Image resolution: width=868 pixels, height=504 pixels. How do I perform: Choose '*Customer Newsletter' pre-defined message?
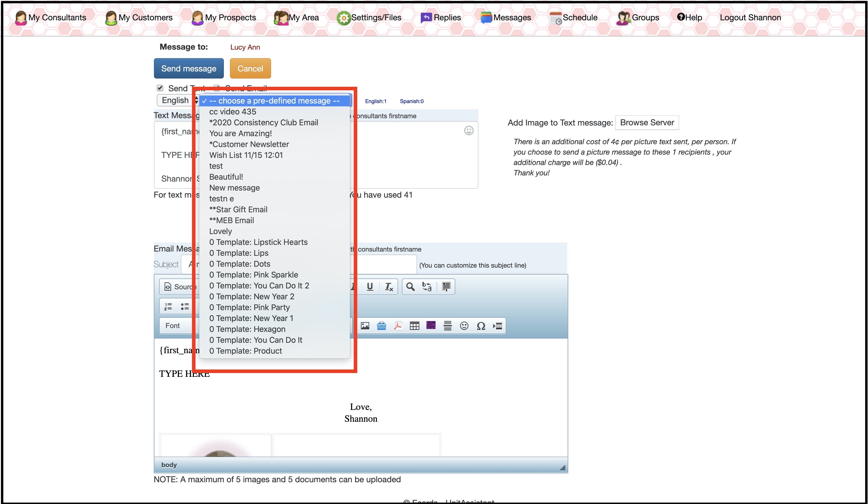[249, 144]
